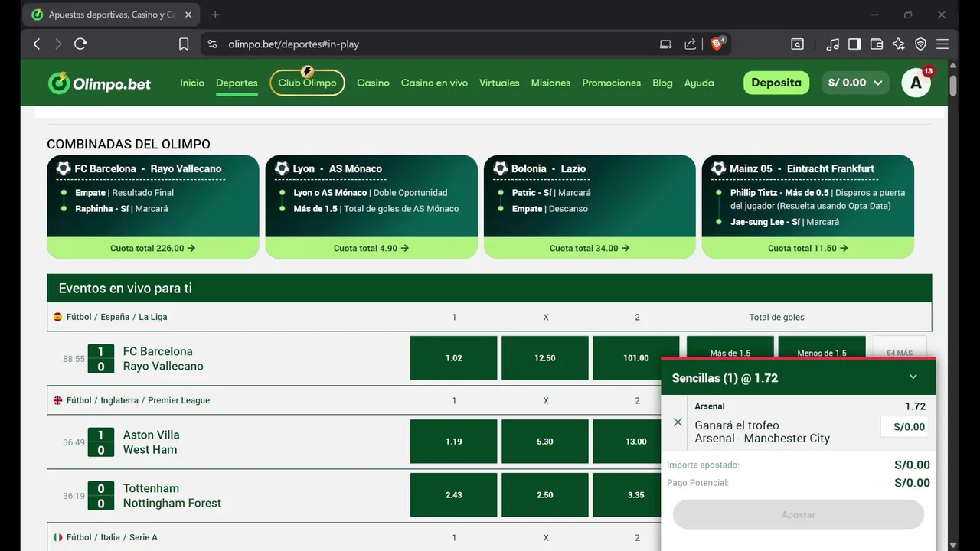
Task: Select Cuota total 11.50 combo
Action: point(808,248)
